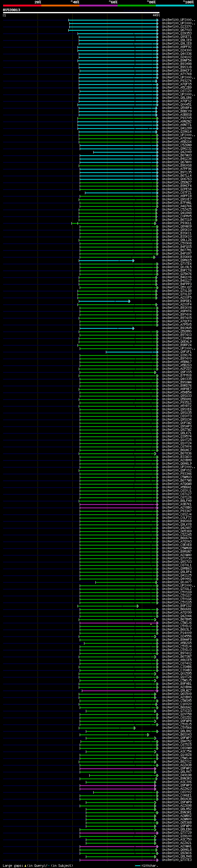The image size is (197, 868).
Task: Select label UniRef100_P93347
Action: pos(176,511)
